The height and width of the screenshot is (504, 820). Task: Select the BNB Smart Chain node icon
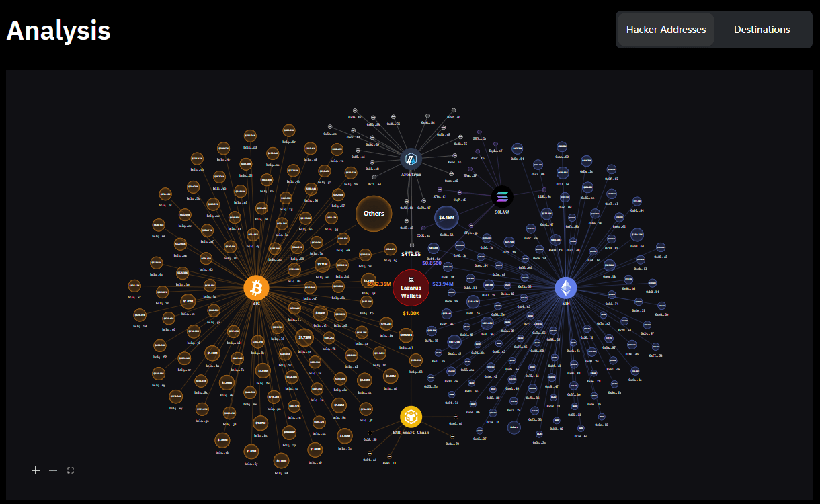[411, 417]
